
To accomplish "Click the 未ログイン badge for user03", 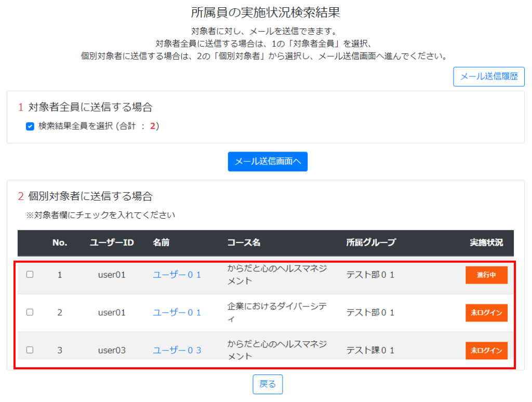I will coord(486,351).
